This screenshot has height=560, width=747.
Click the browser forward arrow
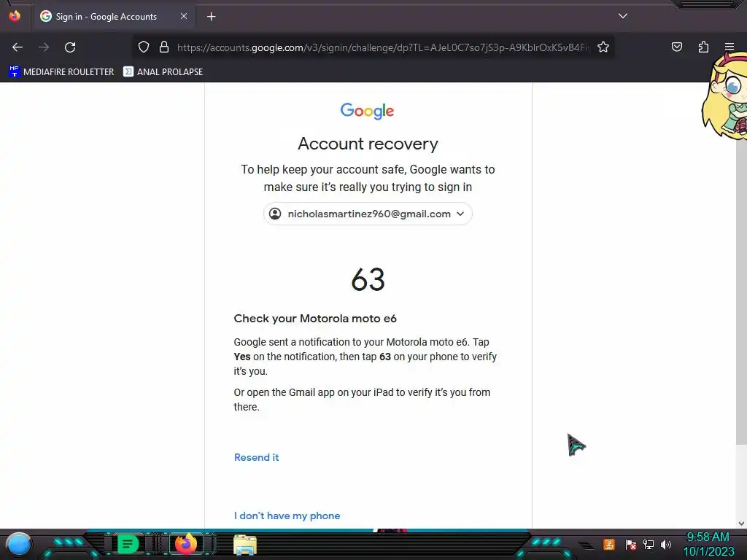[x=44, y=47]
